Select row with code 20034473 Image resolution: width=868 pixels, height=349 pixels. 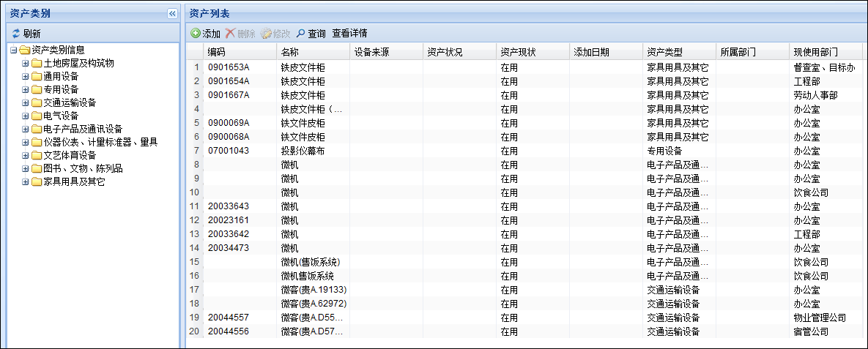point(524,248)
